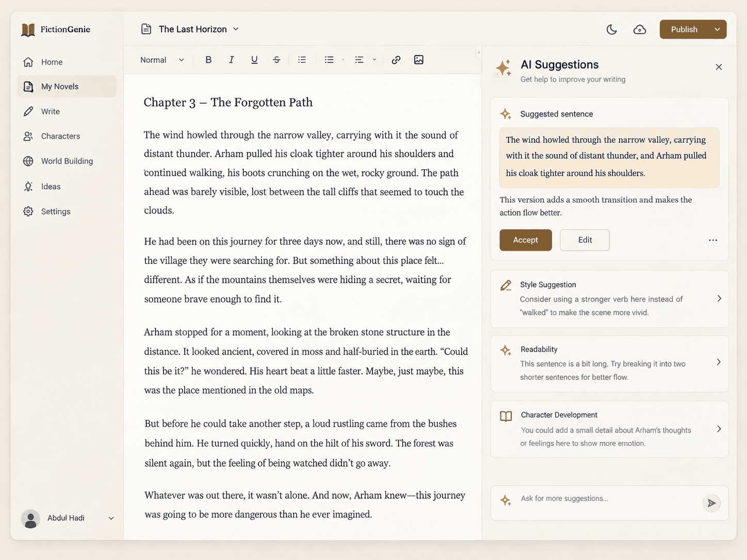Open The Last Horizon title dropdown
Screen dimensions: 747x560
[236, 29]
